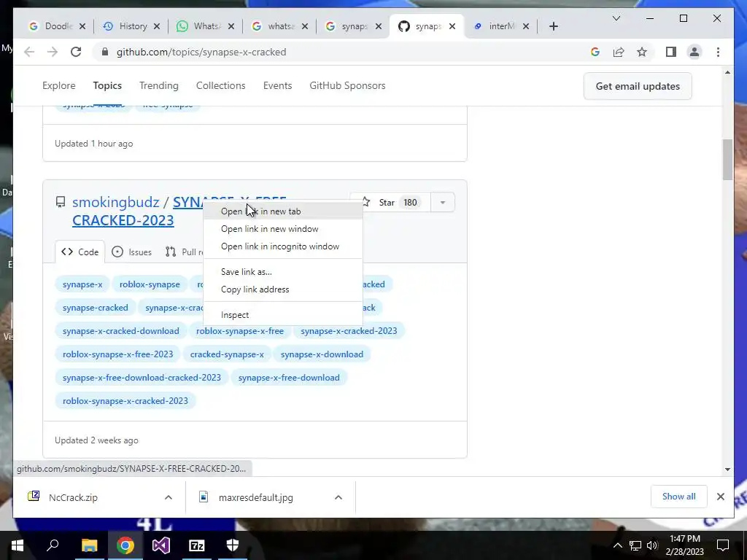747x560 pixels.
Task: Expand options for NcCrack.zip download
Action: point(169,497)
